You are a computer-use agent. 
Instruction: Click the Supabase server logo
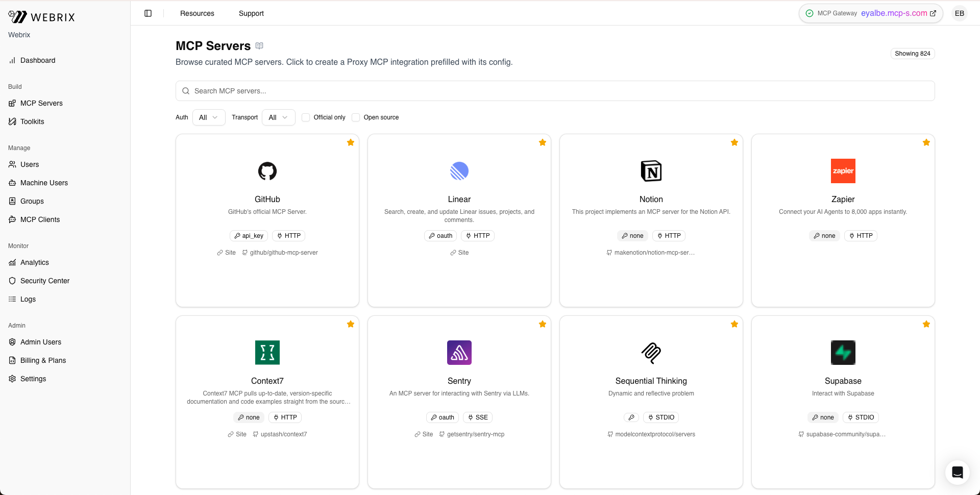click(x=843, y=353)
